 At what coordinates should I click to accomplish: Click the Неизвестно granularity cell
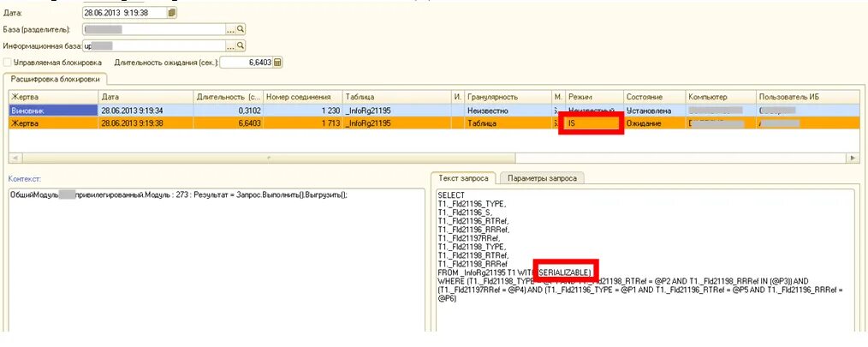508,111
